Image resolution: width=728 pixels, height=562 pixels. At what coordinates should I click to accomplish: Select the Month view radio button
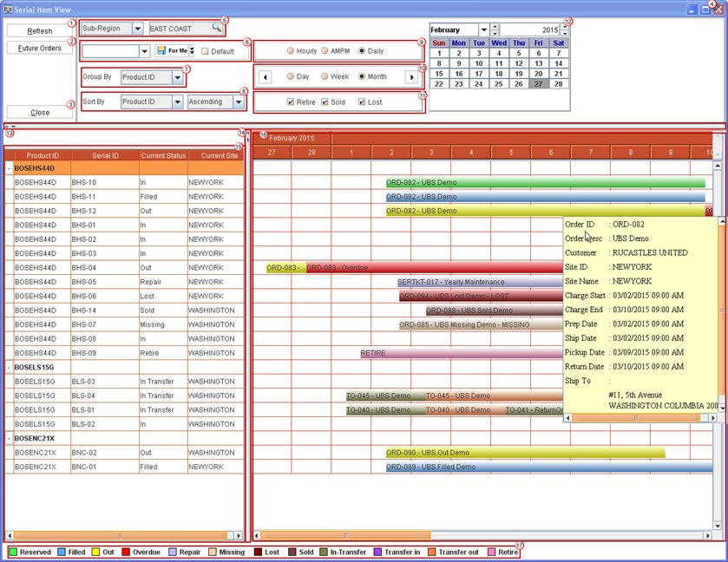point(362,76)
